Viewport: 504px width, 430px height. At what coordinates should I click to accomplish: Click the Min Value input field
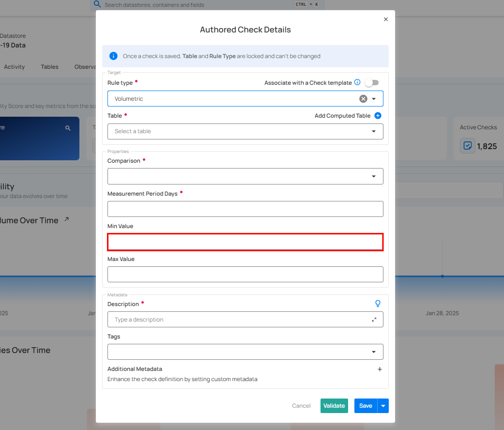pos(245,242)
